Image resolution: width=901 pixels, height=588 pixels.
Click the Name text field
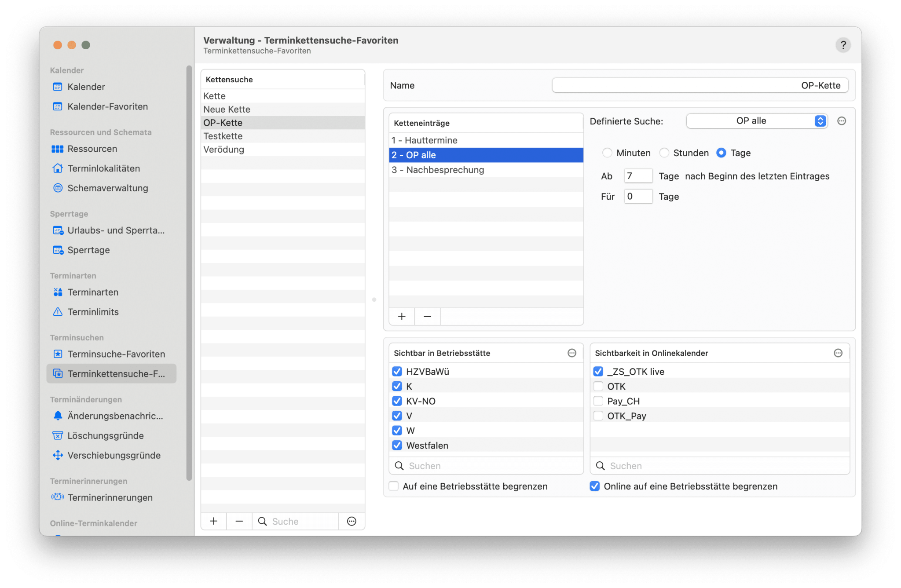coord(700,85)
